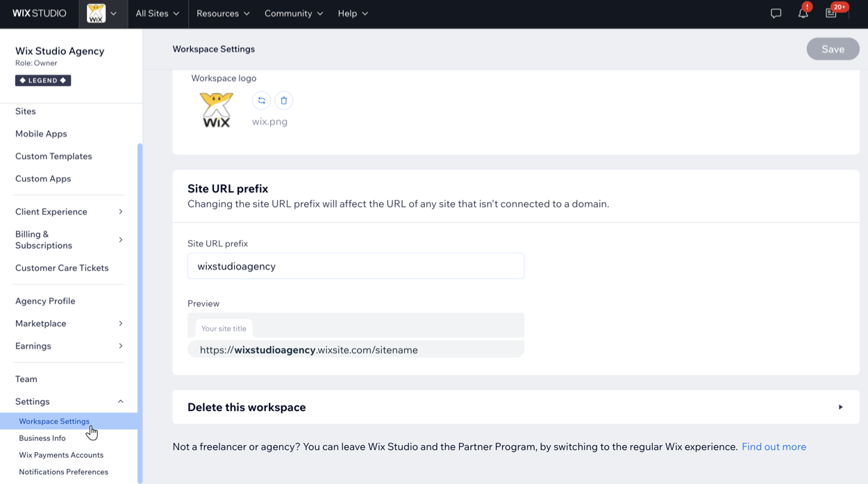Expand the Delete this workspace section
868x484 pixels.
point(840,407)
